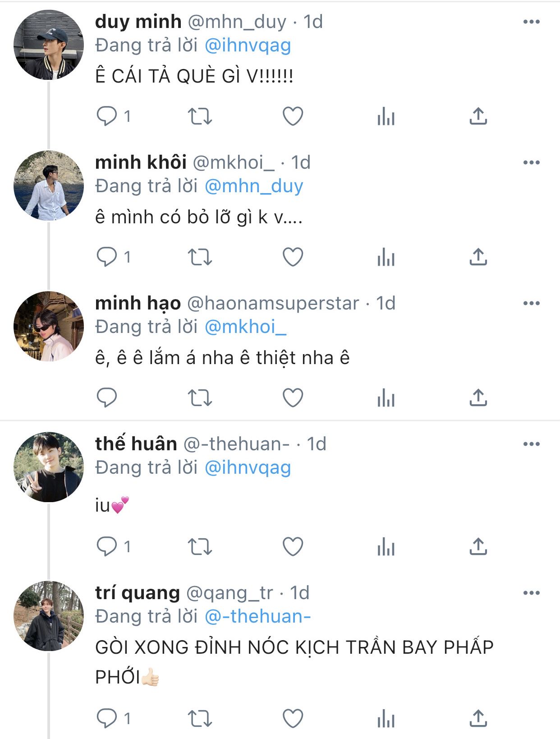The height and width of the screenshot is (739, 560).
Task: Open more options menu on trí quang's tweet
Action: click(x=532, y=593)
